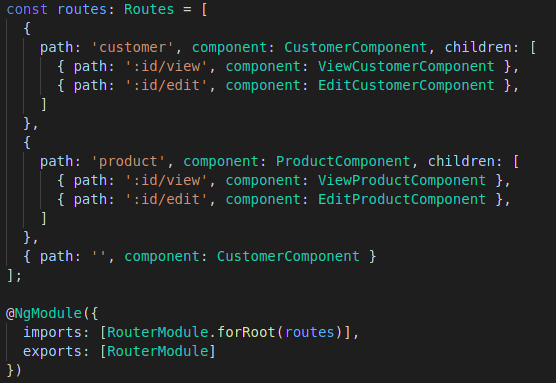
Task: Click the EditProductComponent identifier
Action: click(402, 199)
